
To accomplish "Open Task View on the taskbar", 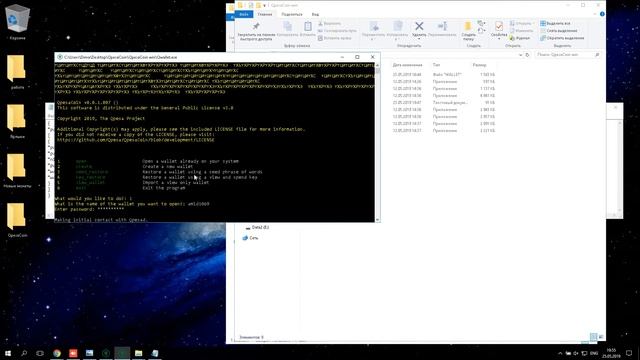I will [40, 353].
